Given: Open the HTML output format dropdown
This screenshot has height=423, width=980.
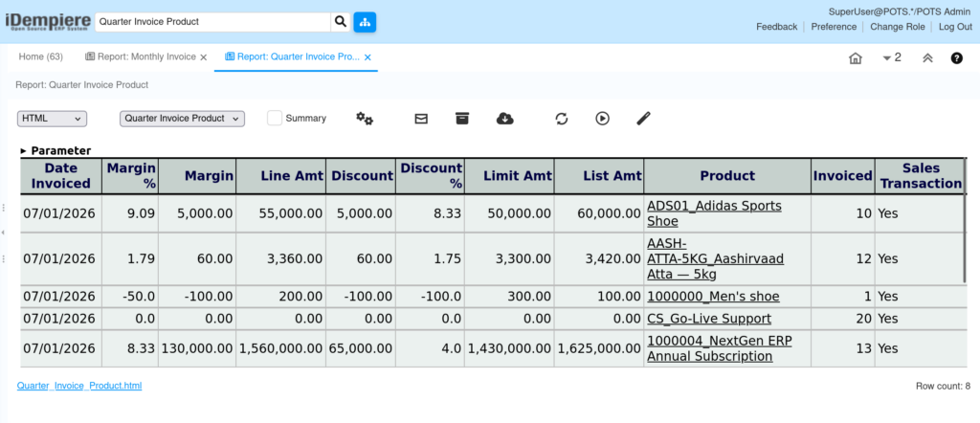Looking at the screenshot, I should [52, 118].
